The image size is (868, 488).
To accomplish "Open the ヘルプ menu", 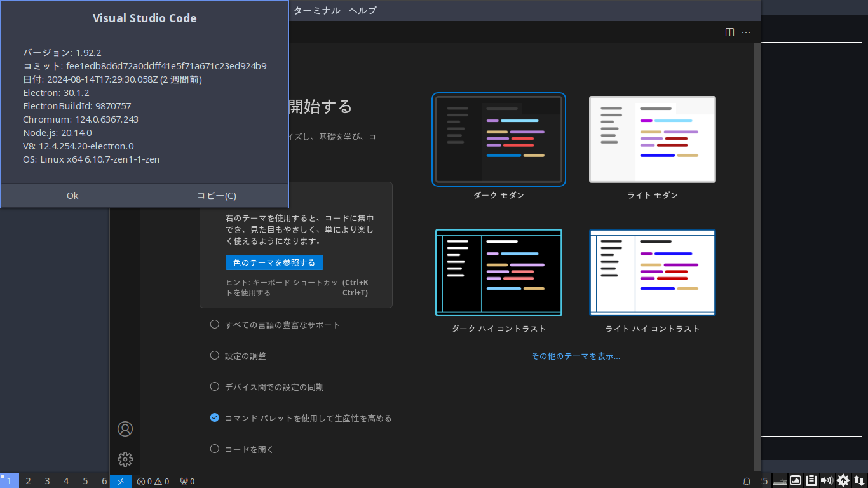I will coord(362,10).
